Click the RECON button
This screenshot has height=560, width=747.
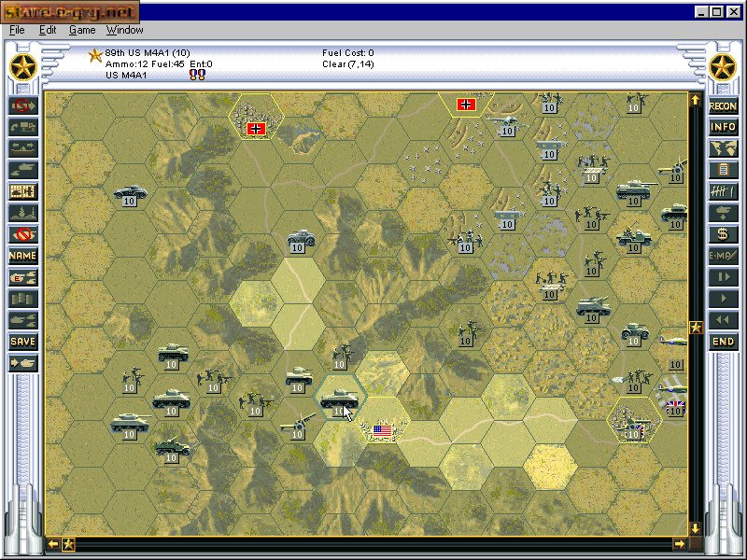(x=723, y=105)
